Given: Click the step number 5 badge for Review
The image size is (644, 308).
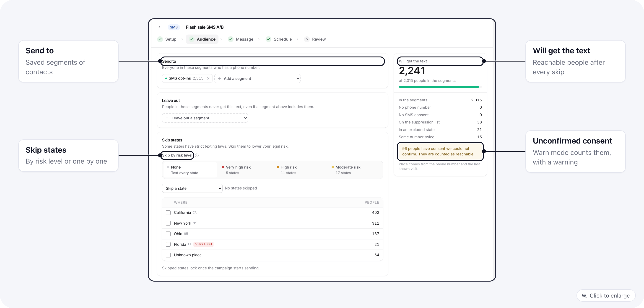Looking at the screenshot, I should point(307,39).
